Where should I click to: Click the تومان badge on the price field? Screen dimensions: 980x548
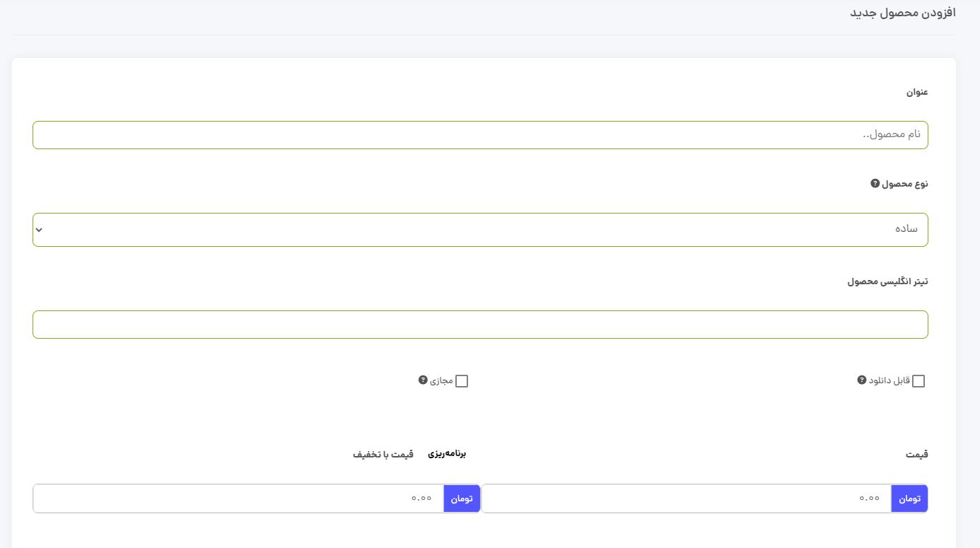coord(910,499)
